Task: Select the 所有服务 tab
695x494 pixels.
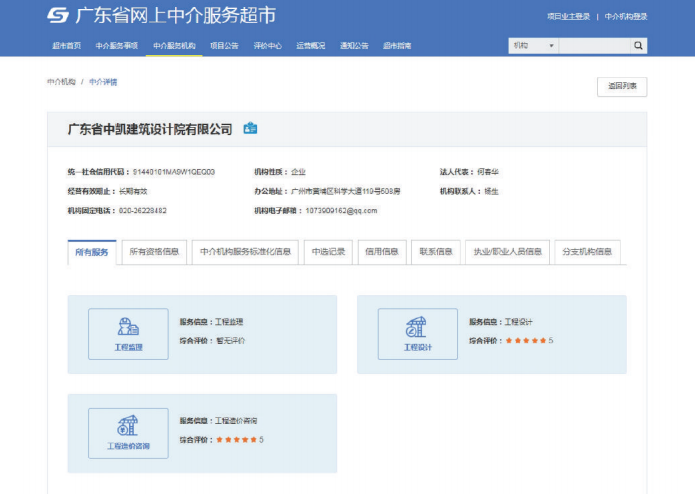Action: tap(92, 252)
